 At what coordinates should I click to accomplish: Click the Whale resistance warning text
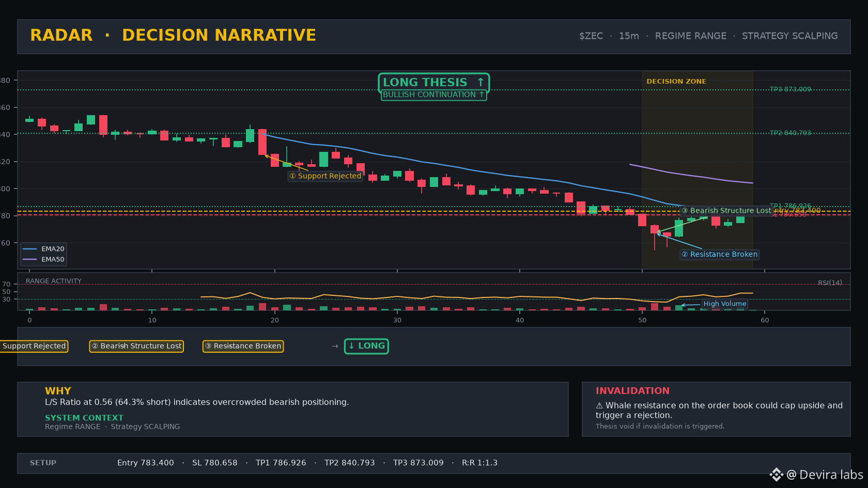point(719,411)
